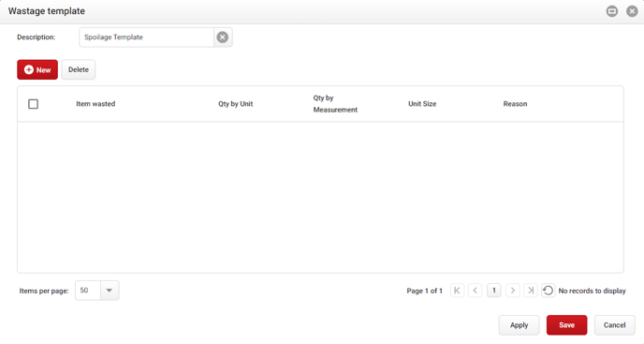The width and height of the screenshot is (644, 344).
Task: Jump to the last page icon
Action: [531, 291]
